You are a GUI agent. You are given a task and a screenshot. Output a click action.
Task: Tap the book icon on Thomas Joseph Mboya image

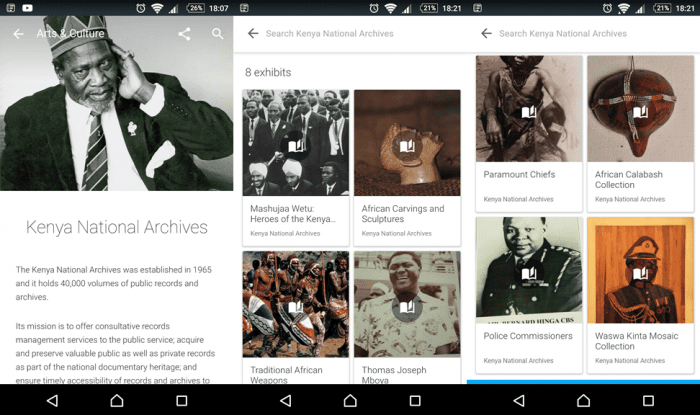pyautogui.click(x=407, y=307)
